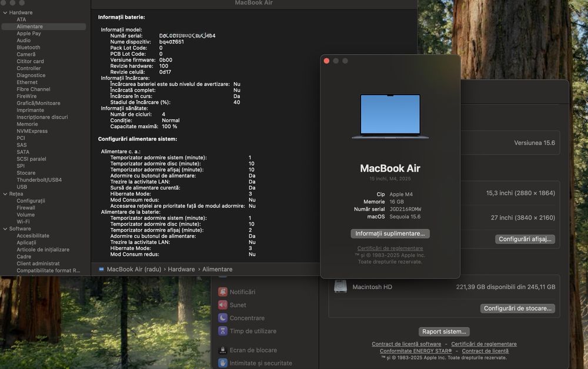Image resolution: width=588 pixels, height=369 pixels.
Task: Open Notificări settings icon
Action: click(x=223, y=292)
